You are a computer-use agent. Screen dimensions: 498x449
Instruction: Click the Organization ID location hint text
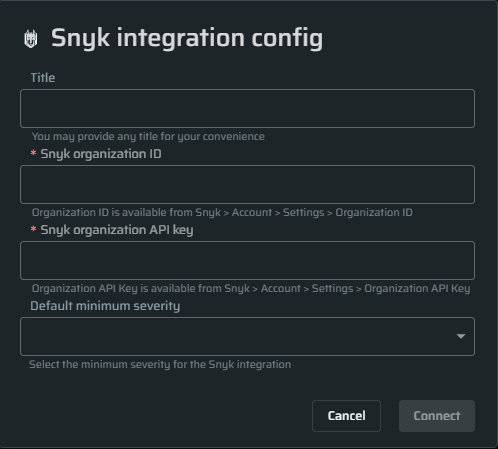(x=222, y=213)
